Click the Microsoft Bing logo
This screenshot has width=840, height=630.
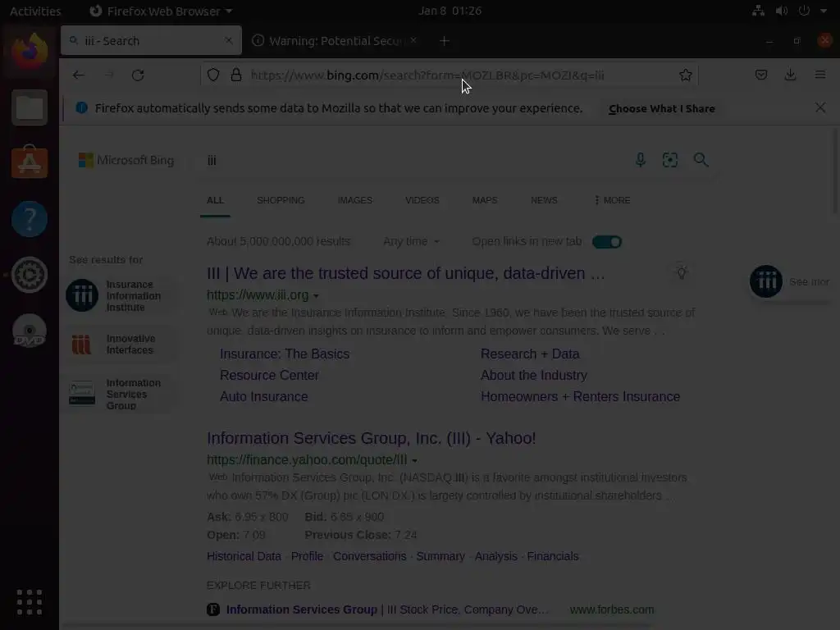coord(126,160)
